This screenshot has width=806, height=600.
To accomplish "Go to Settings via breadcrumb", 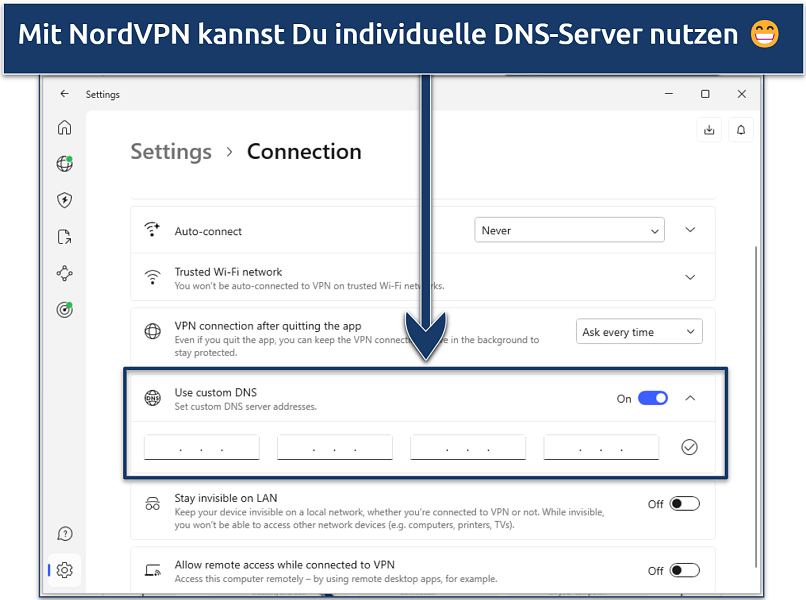I will pyautogui.click(x=171, y=152).
